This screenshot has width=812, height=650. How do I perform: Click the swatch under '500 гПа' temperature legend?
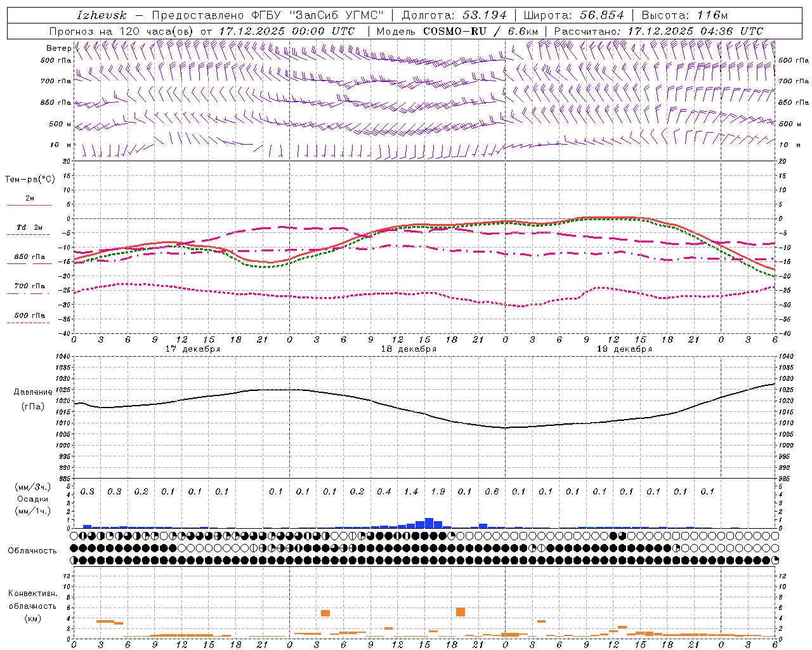coord(28,322)
